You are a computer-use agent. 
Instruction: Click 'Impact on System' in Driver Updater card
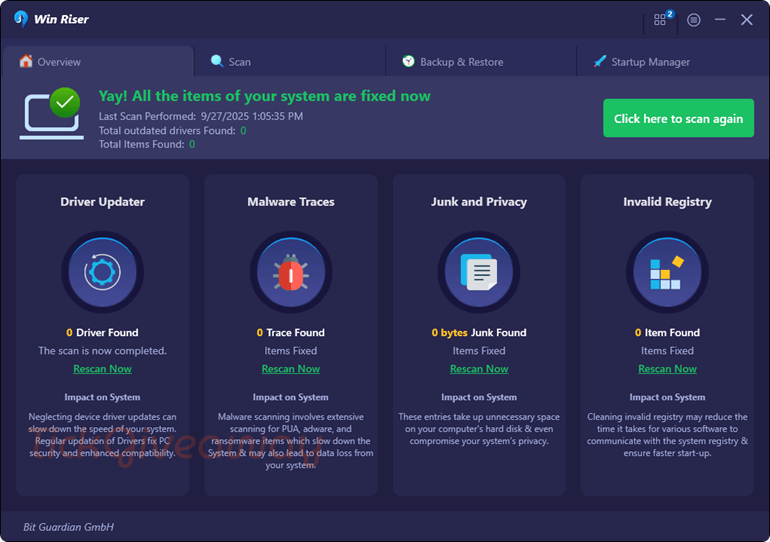(x=102, y=397)
